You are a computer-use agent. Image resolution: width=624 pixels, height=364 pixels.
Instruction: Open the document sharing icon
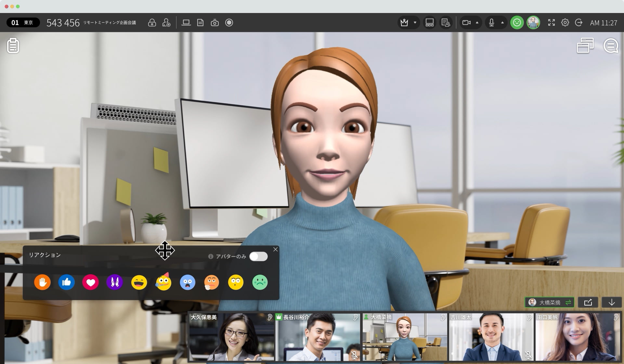200,23
